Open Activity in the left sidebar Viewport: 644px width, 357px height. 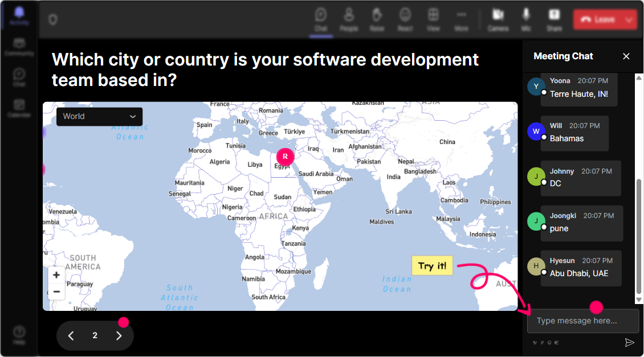tap(19, 15)
